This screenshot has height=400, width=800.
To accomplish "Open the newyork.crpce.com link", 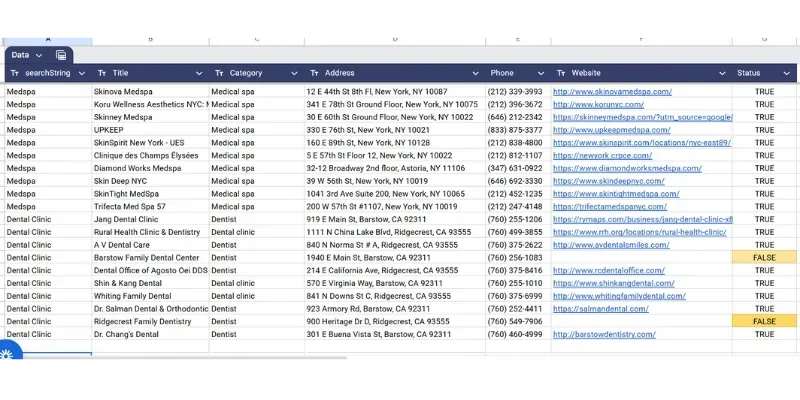I will pyautogui.click(x=603, y=156).
